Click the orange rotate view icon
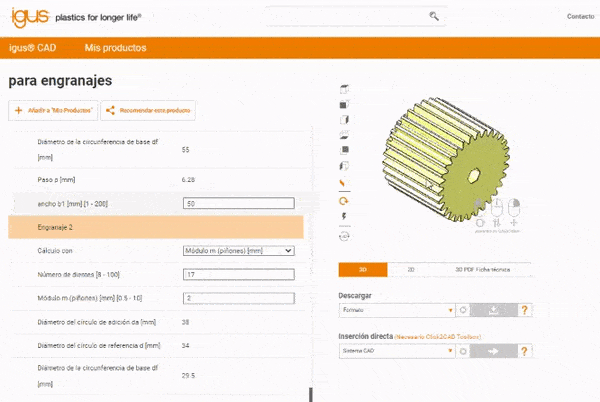This screenshot has height=402, width=600. 344,200
